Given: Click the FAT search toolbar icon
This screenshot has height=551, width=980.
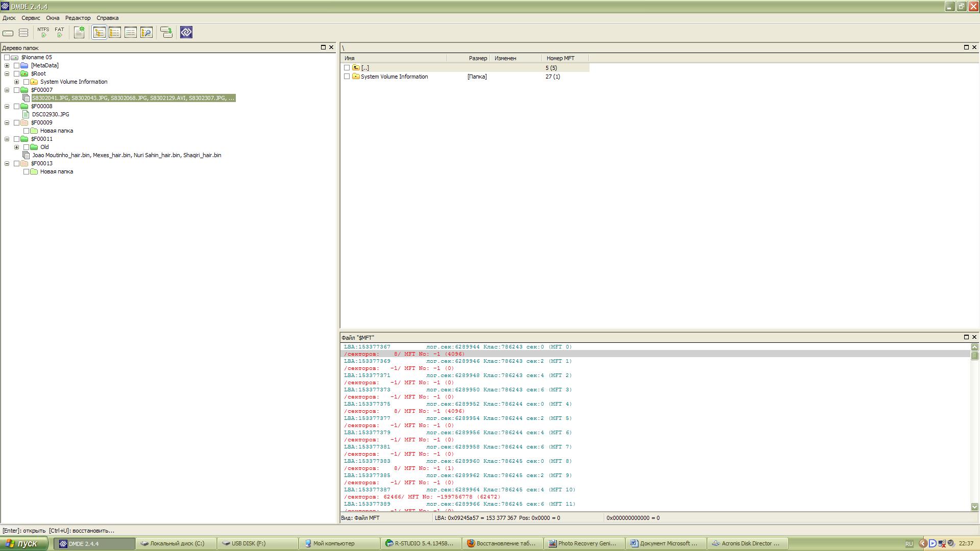Looking at the screenshot, I should (x=59, y=32).
